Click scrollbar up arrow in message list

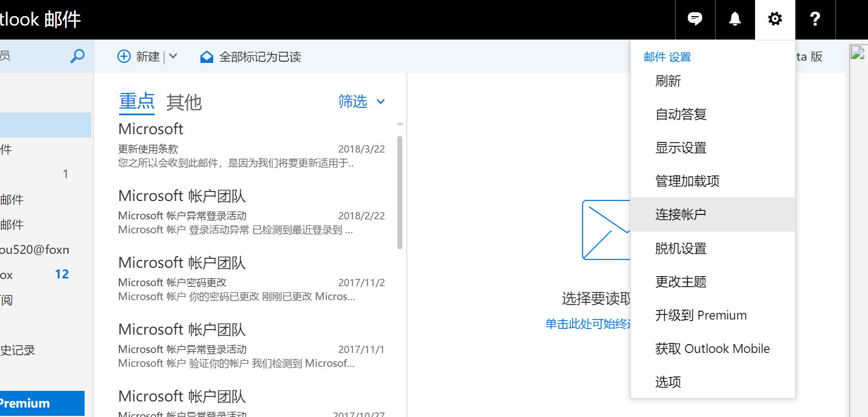pos(400,124)
